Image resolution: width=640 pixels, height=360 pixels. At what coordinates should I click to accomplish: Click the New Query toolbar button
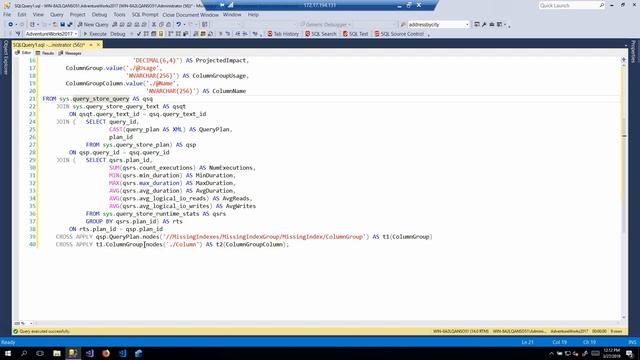(93, 24)
